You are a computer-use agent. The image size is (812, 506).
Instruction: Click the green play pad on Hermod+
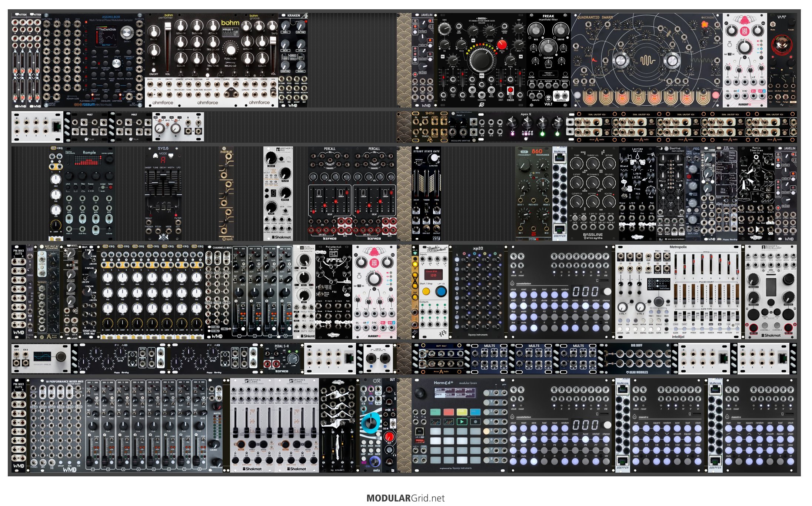462,421
